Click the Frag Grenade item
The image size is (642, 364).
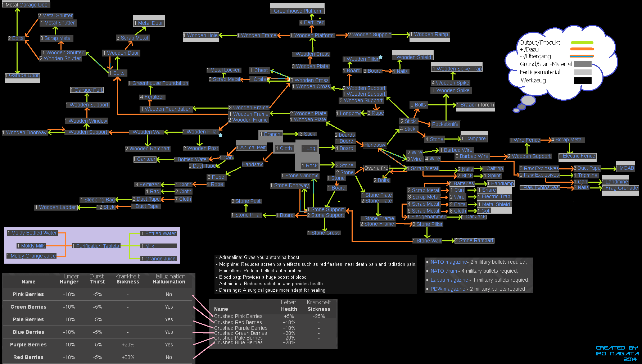click(620, 188)
